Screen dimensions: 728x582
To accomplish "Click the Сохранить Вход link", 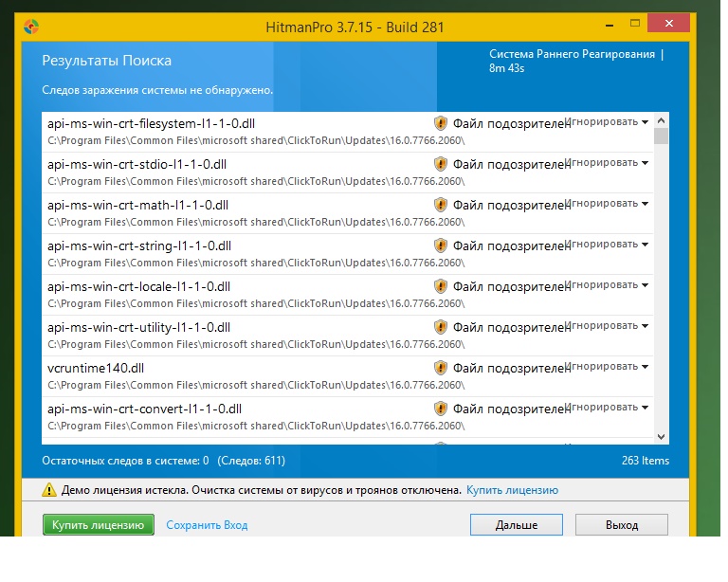I will [207, 525].
